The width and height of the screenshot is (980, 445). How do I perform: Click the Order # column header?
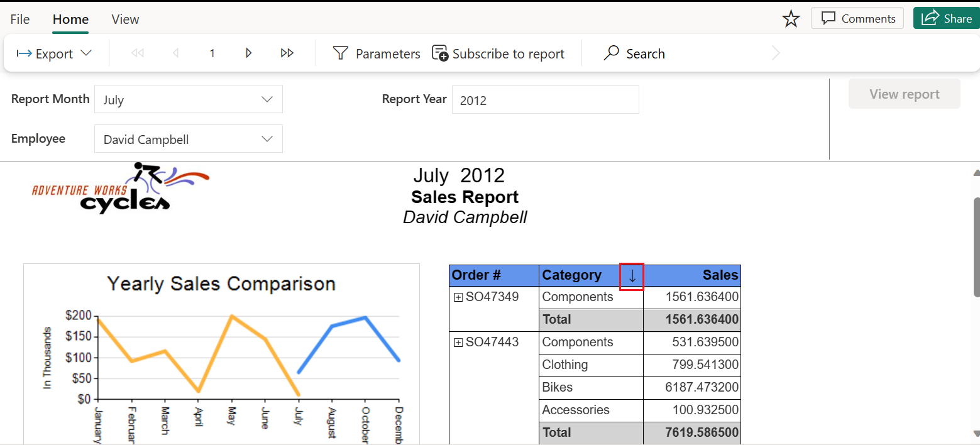tap(494, 275)
